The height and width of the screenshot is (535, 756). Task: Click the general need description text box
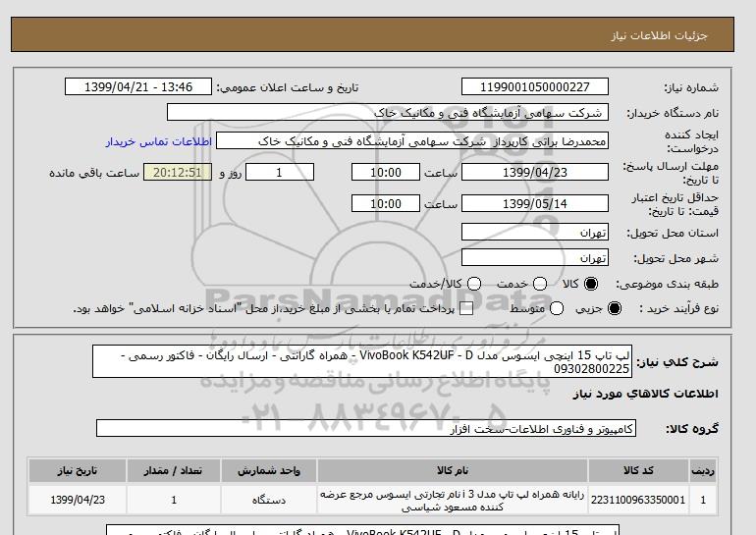362,361
